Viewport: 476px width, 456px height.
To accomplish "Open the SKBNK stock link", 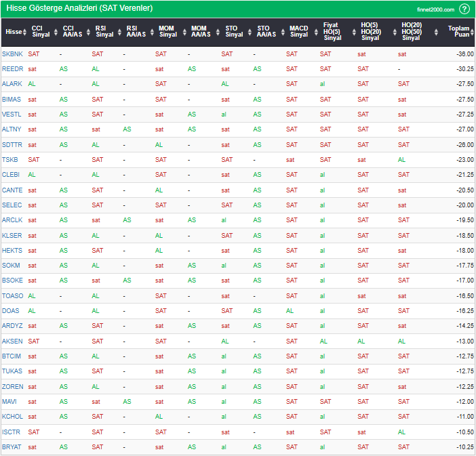I will tap(12, 54).
